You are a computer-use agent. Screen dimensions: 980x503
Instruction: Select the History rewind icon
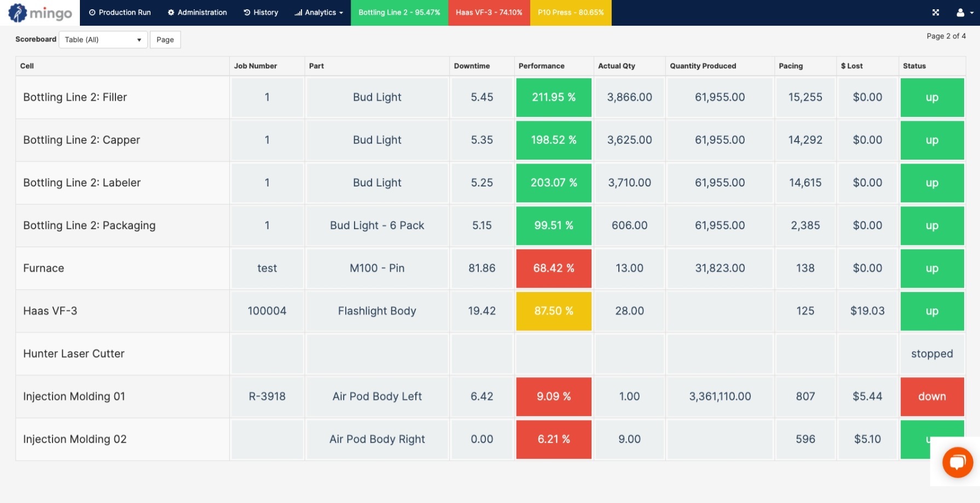pos(247,12)
